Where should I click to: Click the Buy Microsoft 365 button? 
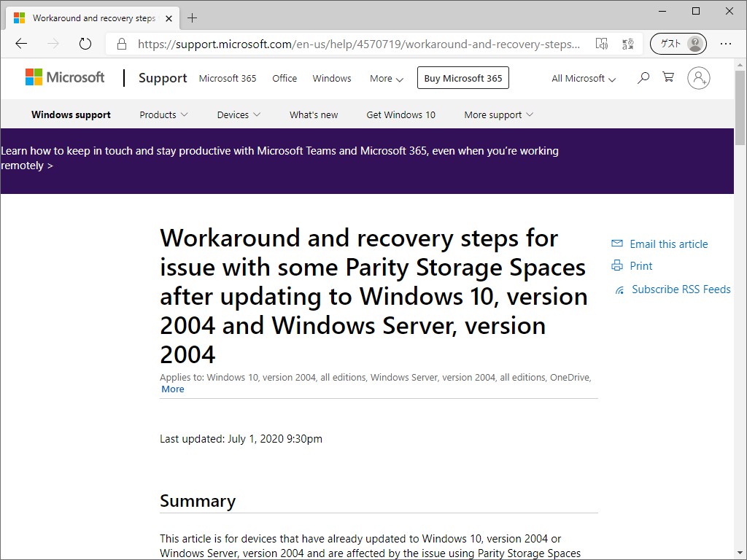[x=462, y=77]
